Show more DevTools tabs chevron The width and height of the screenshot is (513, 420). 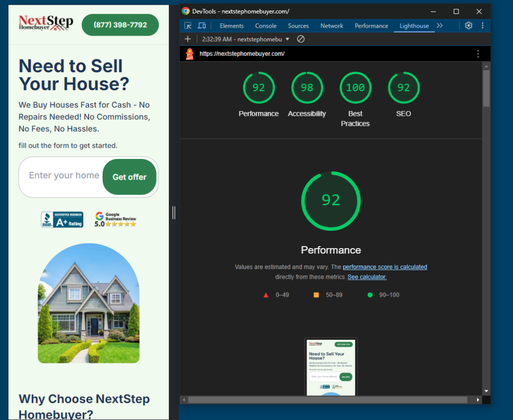[440, 26]
